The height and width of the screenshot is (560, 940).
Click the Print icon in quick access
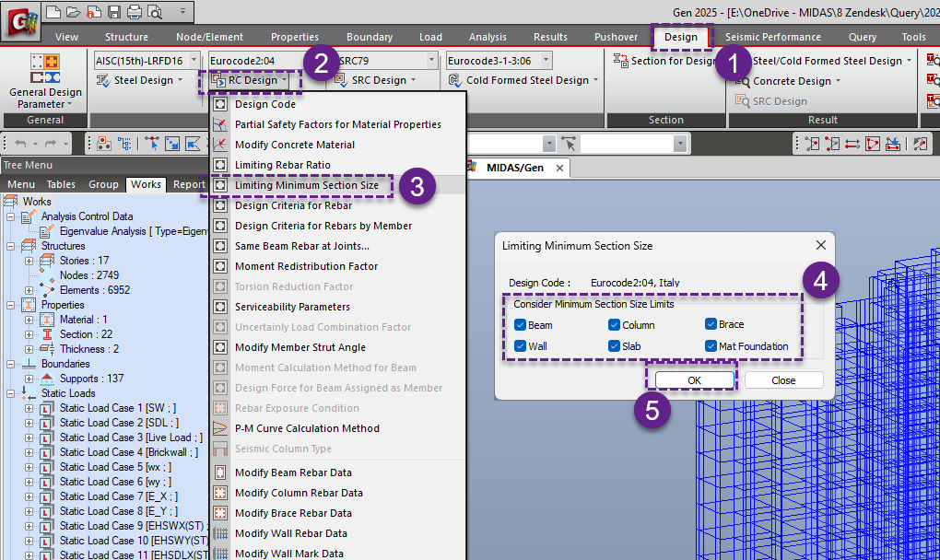click(x=135, y=11)
